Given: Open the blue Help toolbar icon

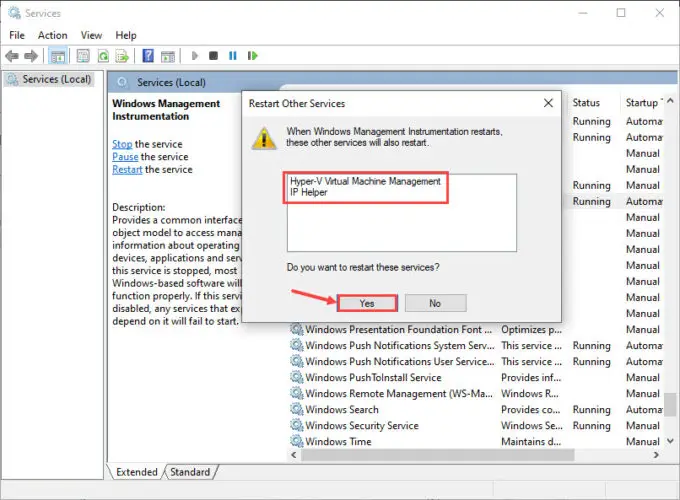Looking at the screenshot, I should pos(148,56).
